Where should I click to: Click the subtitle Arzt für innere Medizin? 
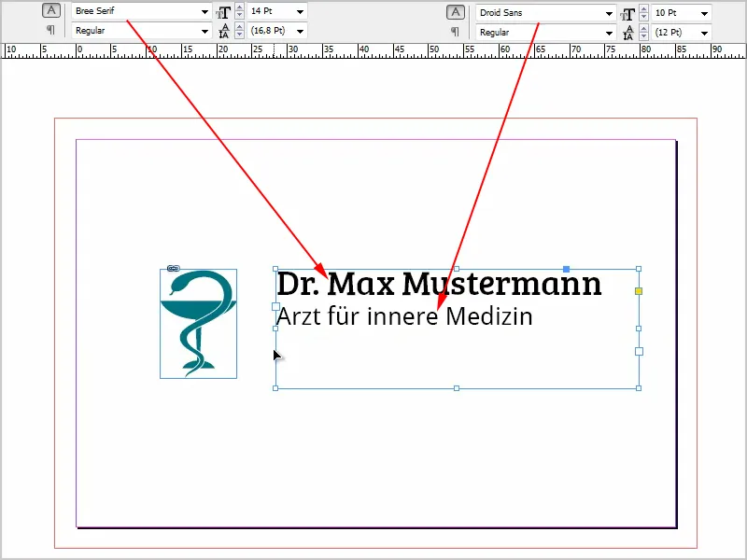tap(404, 316)
